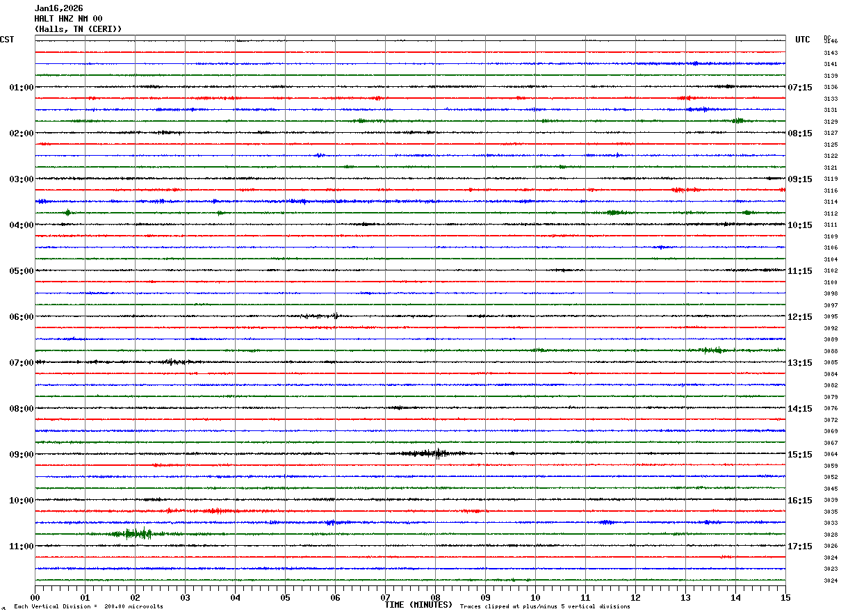
Task: Click the DC offset value '3122'
Action: (x=831, y=156)
